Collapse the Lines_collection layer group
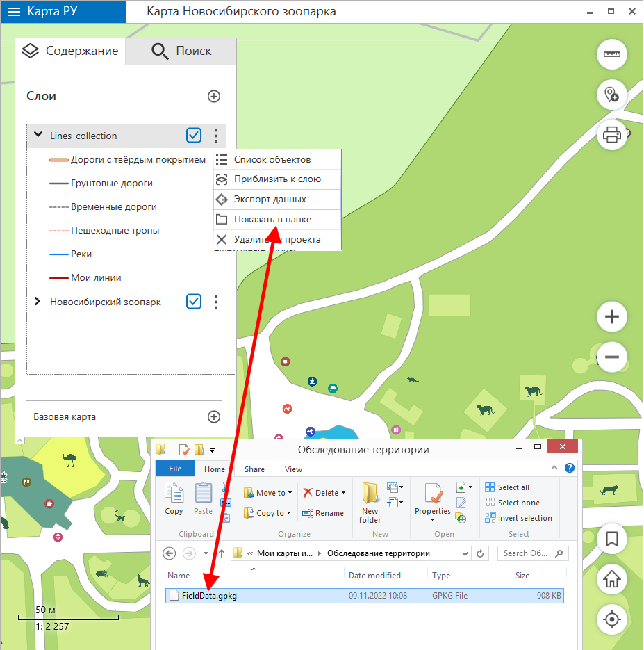 coord(38,134)
